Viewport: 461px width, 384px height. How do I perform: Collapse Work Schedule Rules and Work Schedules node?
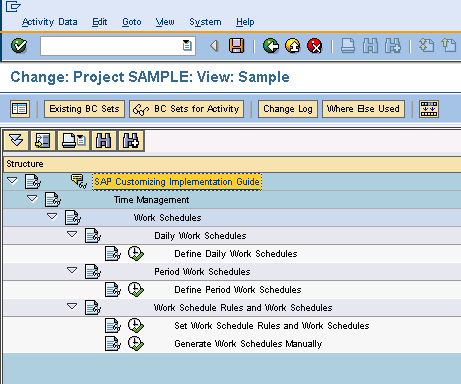coord(72,306)
